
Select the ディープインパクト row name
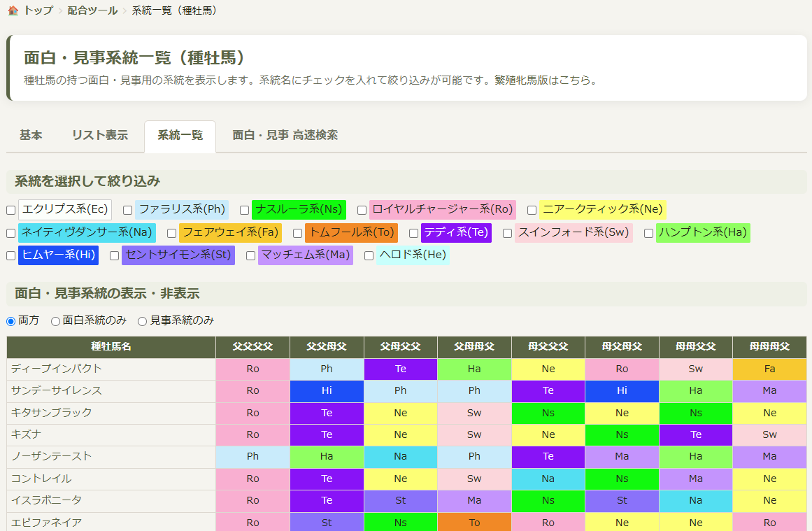57,369
